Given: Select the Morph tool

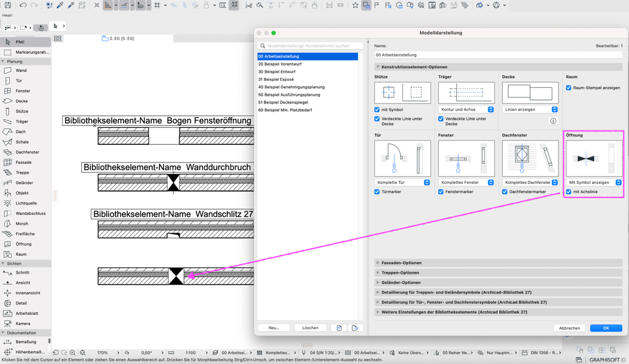Looking at the screenshot, I should coord(25,223).
